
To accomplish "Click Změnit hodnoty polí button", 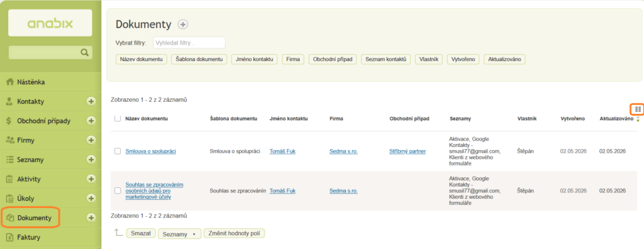I will [x=234, y=233].
